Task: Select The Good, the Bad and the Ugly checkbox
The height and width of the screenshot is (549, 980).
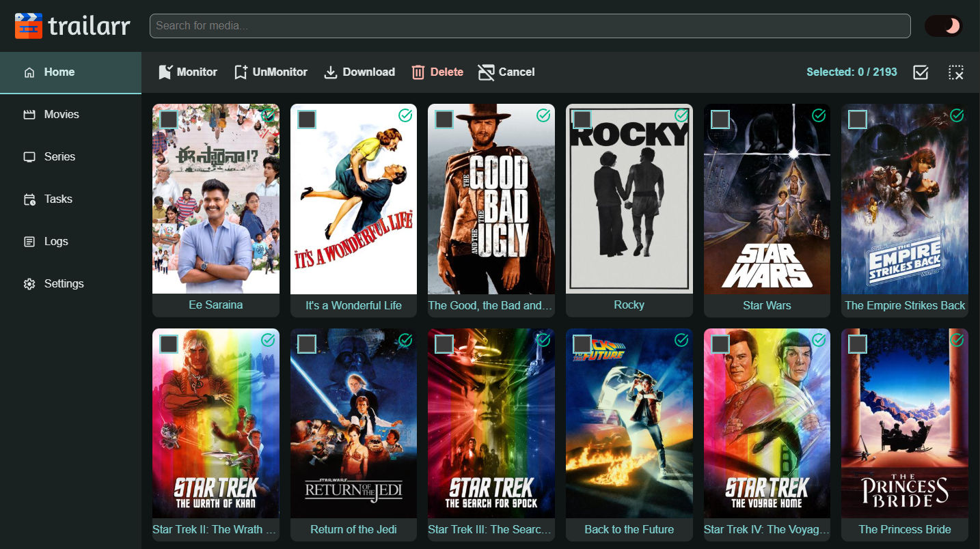Action: tap(444, 119)
